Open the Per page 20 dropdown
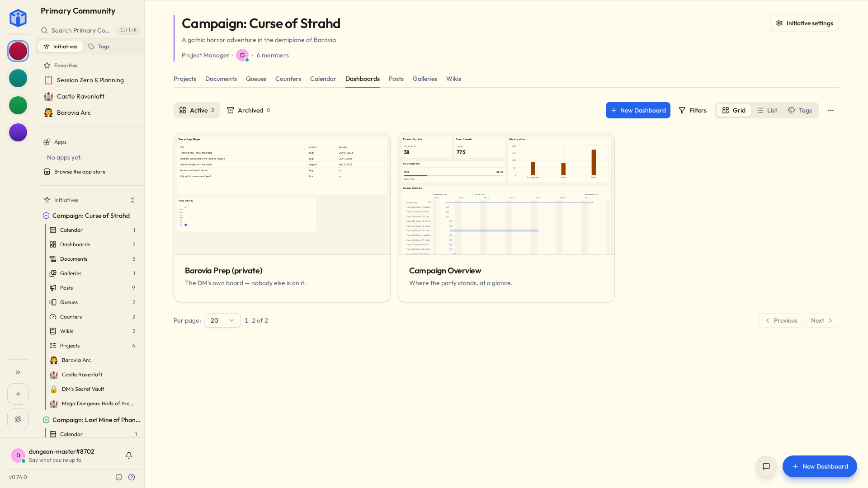 [x=223, y=320]
